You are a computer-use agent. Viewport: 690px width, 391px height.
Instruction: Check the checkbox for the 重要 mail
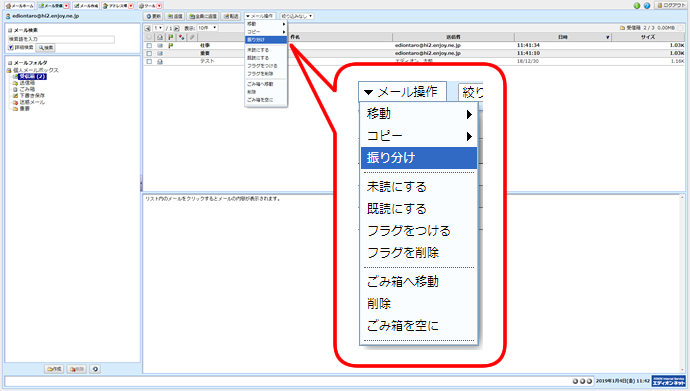pos(149,53)
